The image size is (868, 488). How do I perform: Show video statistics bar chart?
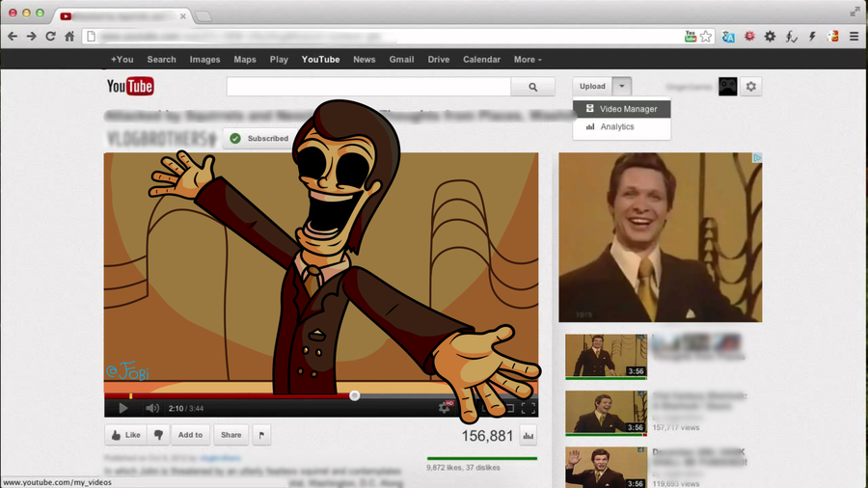[x=529, y=436]
